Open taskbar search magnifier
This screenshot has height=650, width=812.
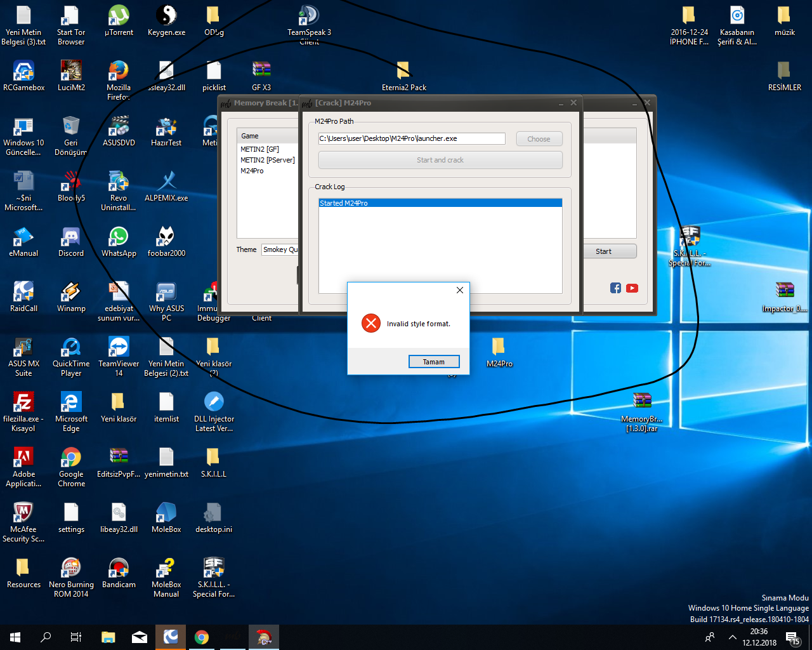46,637
